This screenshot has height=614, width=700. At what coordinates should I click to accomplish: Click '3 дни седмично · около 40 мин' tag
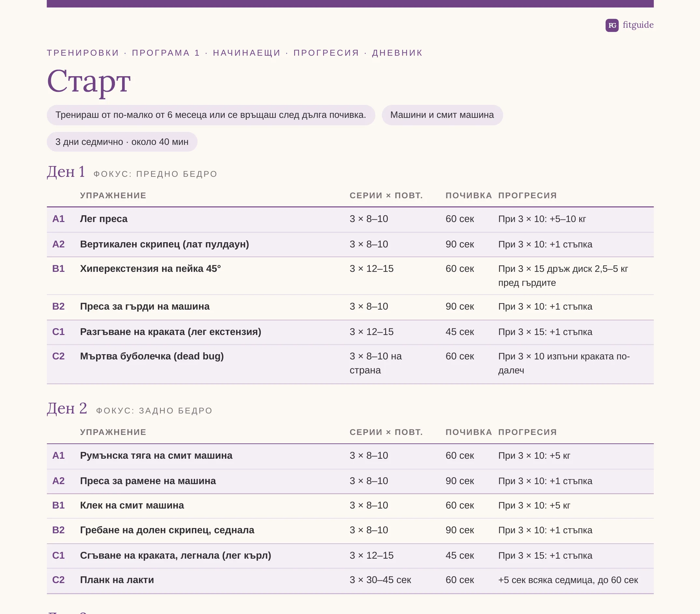[x=122, y=142]
